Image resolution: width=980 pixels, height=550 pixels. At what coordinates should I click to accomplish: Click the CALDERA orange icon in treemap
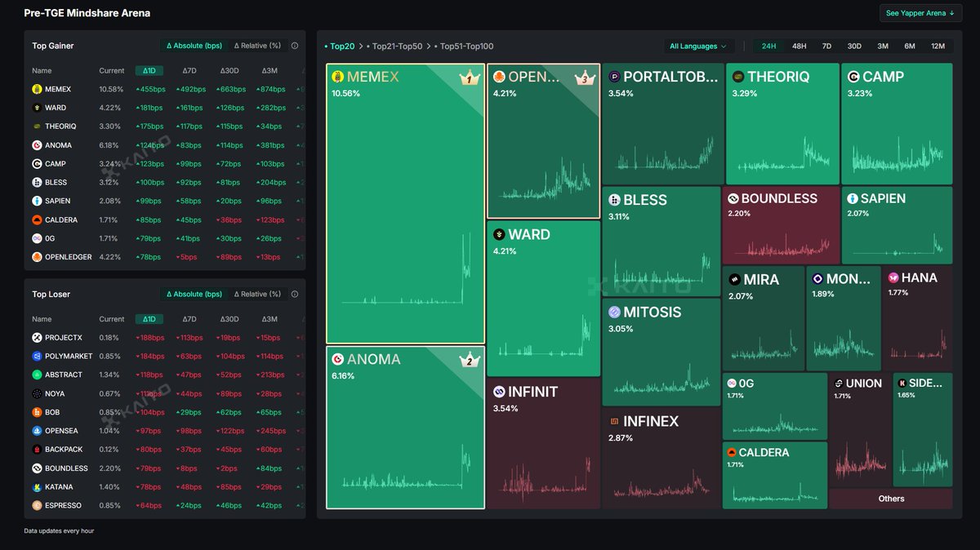point(733,452)
